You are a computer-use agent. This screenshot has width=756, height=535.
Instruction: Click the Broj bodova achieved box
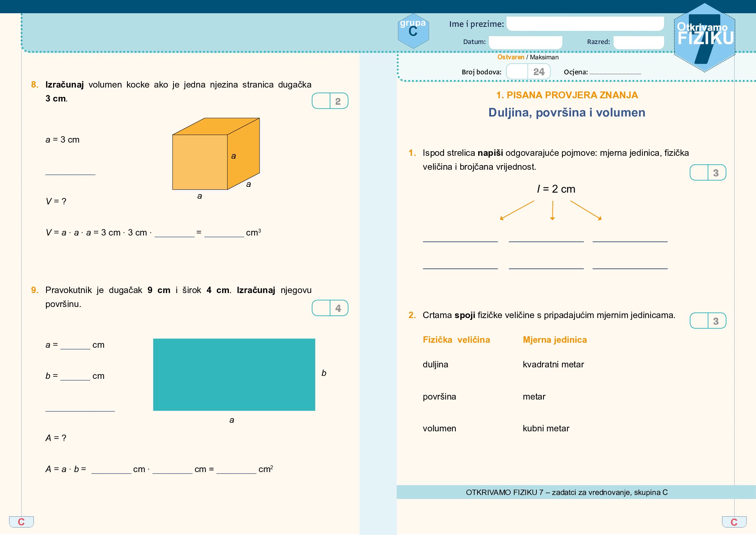click(517, 71)
